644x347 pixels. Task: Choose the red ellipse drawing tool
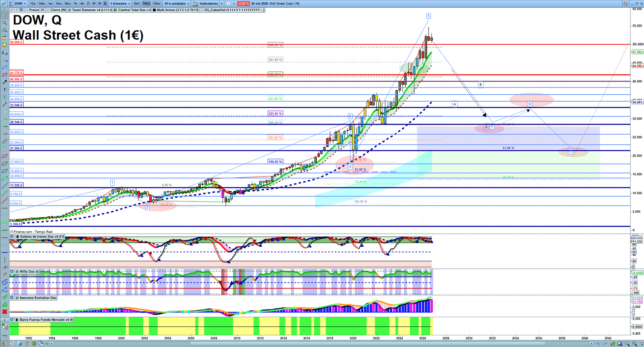4,156
